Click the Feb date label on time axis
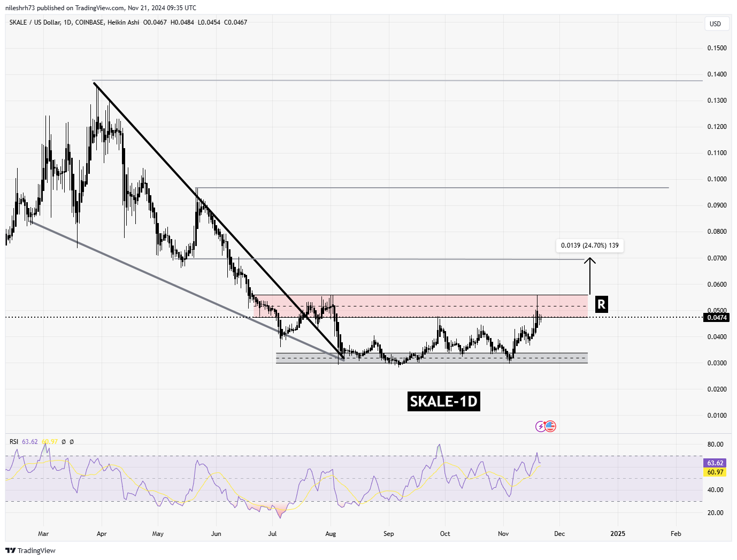737x560 pixels. [676, 534]
